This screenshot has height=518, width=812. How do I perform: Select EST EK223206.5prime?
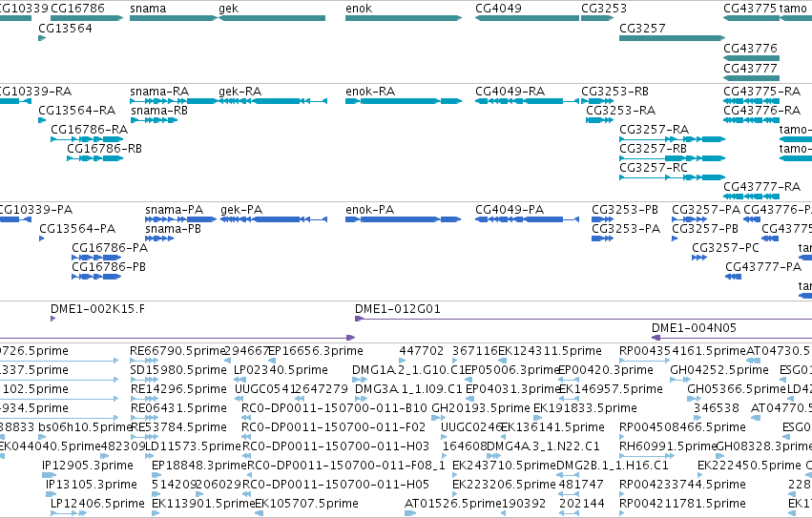455,494
